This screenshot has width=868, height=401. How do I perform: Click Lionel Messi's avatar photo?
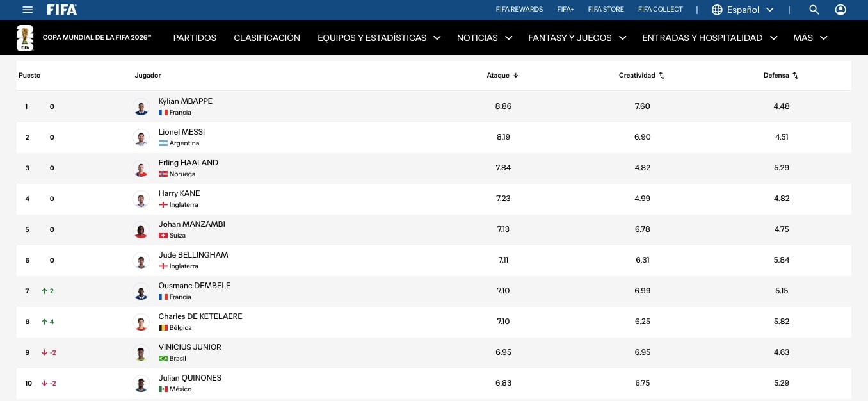click(x=141, y=138)
